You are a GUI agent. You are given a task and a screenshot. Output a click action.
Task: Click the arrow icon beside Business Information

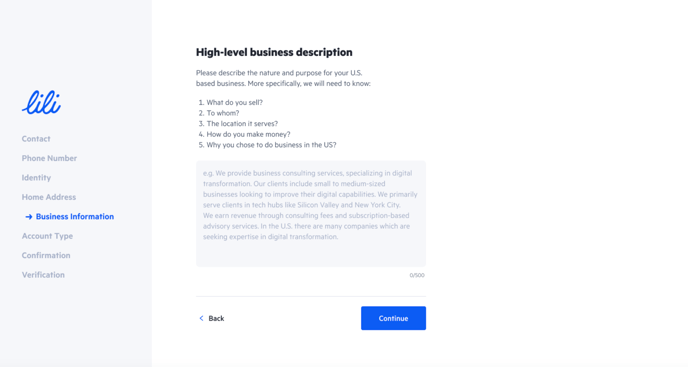(x=29, y=217)
